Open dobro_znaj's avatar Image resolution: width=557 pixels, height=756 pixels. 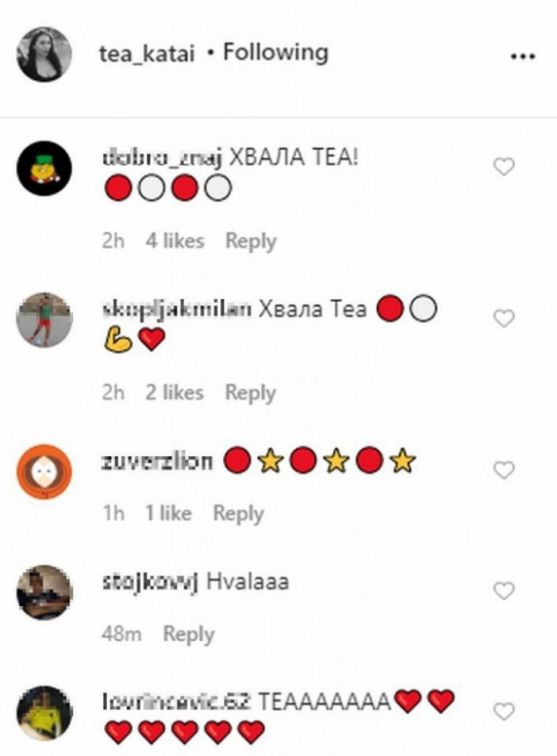pos(44,168)
